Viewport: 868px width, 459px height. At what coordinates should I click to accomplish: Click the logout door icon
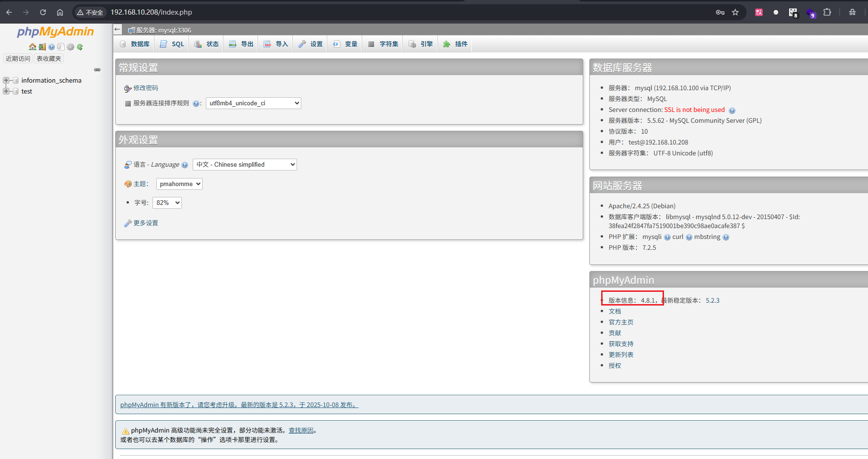coord(42,47)
